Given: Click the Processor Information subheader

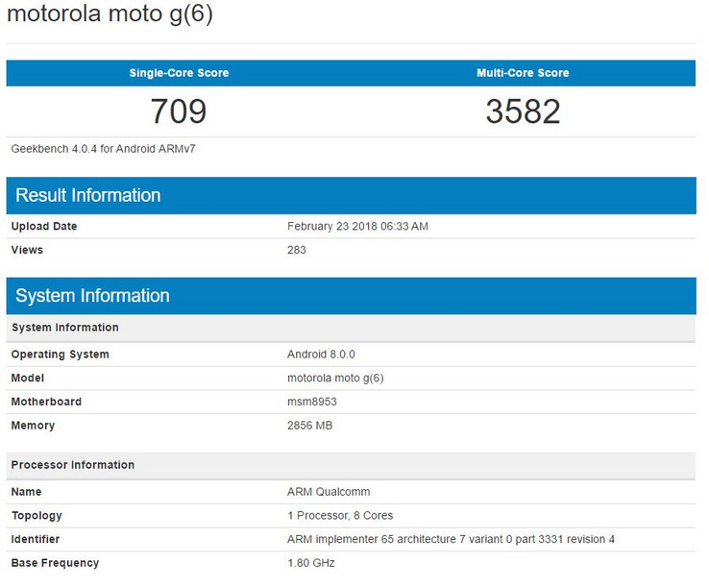Looking at the screenshot, I should [x=352, y=465].
